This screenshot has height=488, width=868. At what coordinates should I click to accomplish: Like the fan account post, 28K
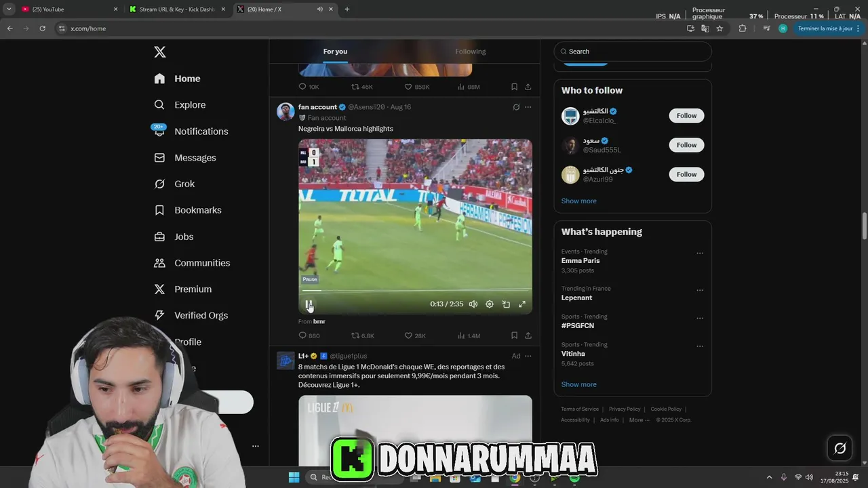(x=415, y=335)
